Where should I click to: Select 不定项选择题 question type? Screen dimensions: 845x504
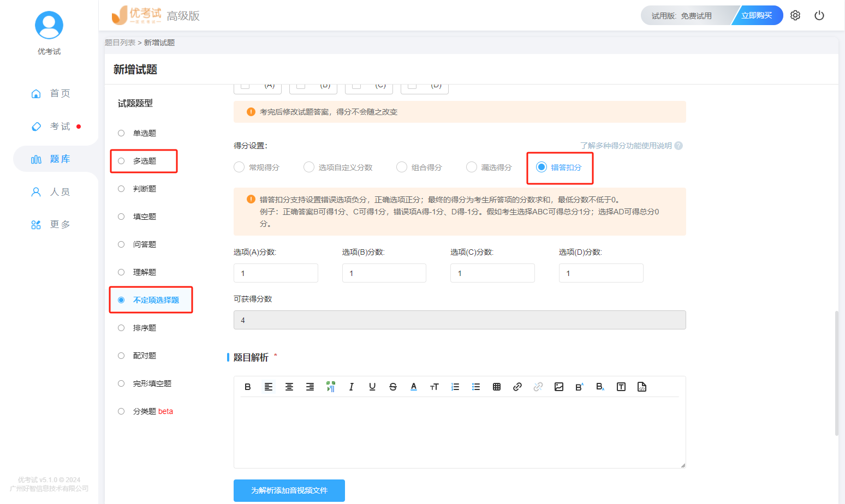coord(148,300)
